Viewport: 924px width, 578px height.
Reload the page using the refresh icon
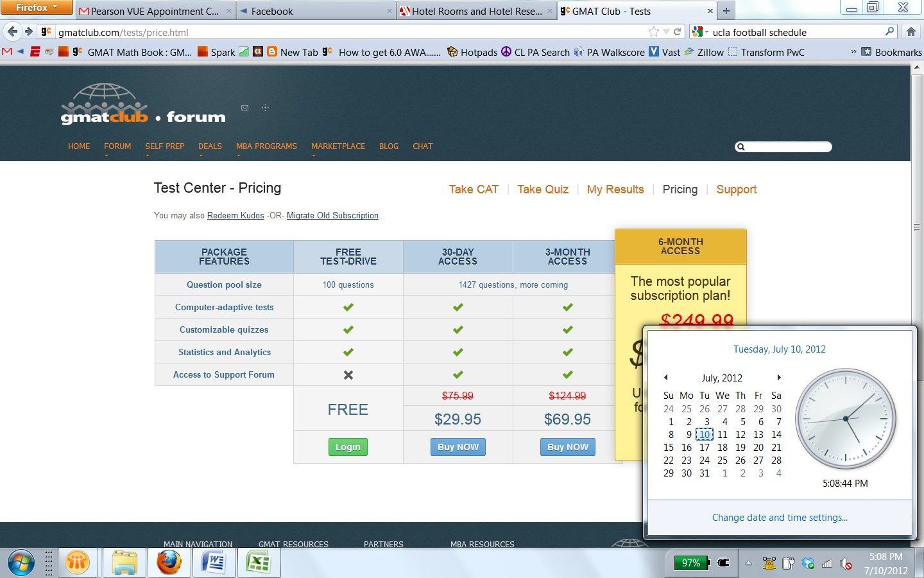[x=677, y=31]
